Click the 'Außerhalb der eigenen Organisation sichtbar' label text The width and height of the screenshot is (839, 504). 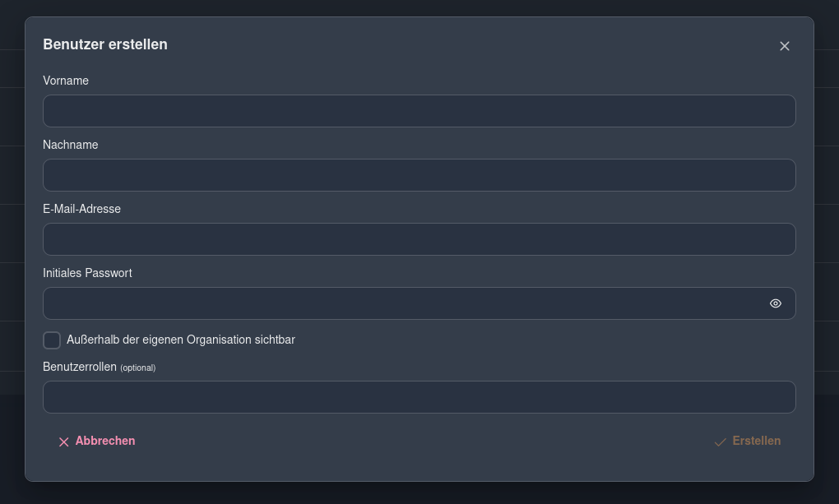coord(181,340)
